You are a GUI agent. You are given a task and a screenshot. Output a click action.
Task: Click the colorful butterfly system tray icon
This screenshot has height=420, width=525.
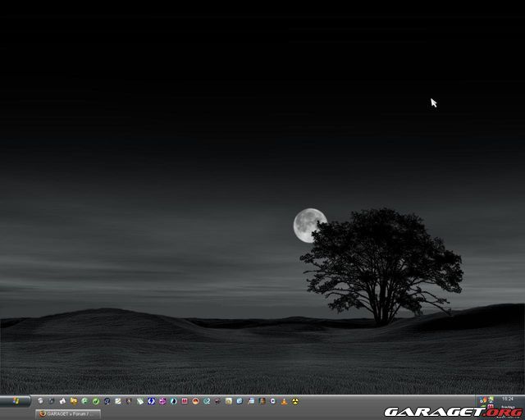click(483, 399)
